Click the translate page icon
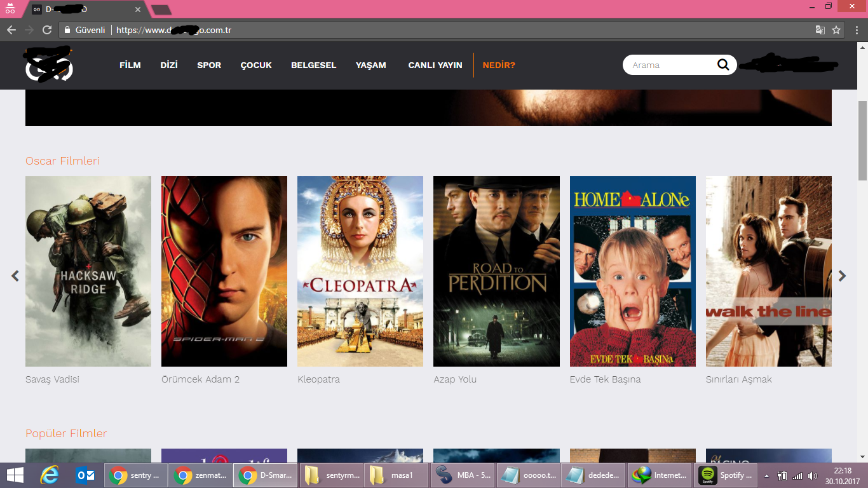 coord(820,30)
